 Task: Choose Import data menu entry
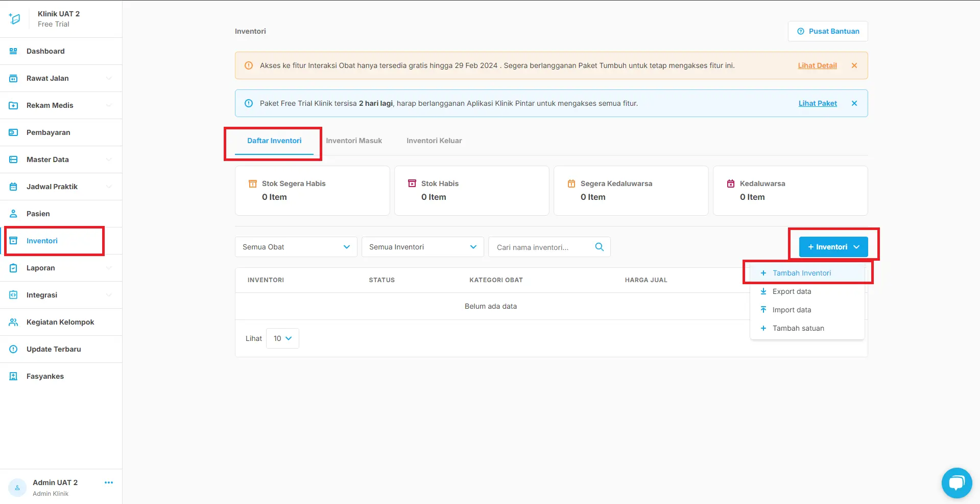807,310
